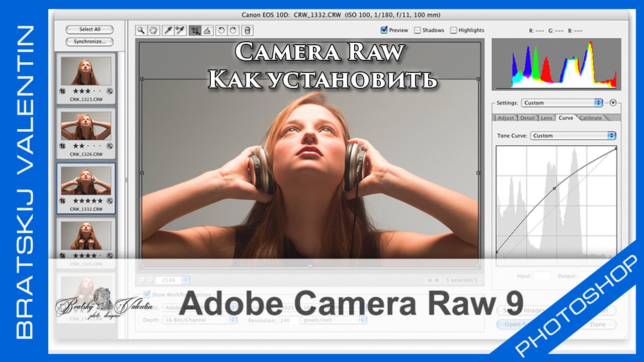This screenshot has width=644, height=362.
Task: Choose the Color Sampler tool
Action: 180,31
